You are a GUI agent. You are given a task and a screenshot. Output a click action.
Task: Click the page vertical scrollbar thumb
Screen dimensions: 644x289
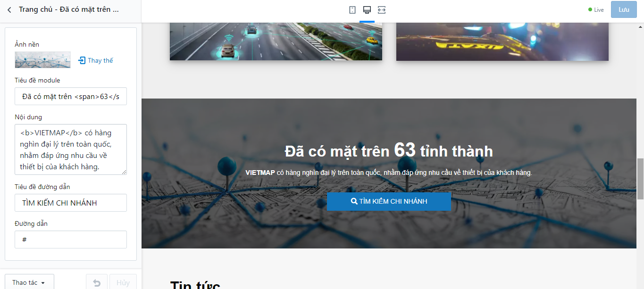[640, 179]
